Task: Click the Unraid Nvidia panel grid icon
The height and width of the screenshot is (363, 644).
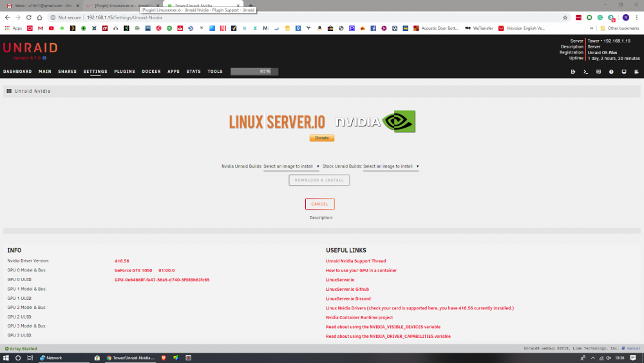Action: point(9,91)
